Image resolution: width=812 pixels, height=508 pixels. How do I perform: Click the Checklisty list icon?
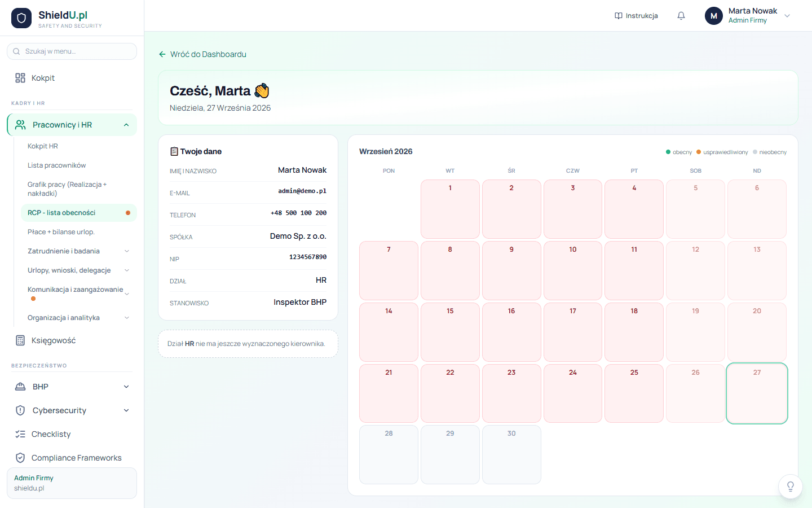(x=20, y=434)
